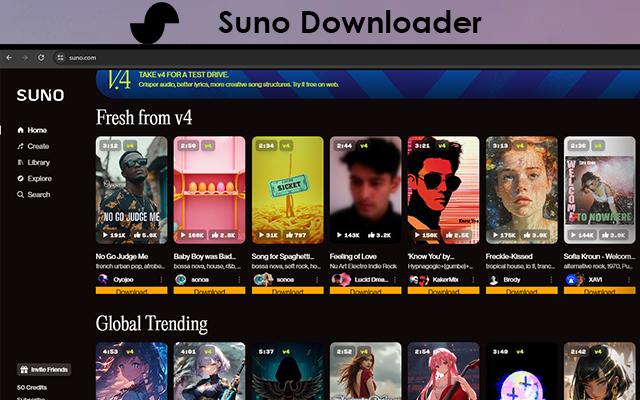Viewport: 640px width, 400px height.
Task: Play Song for Spaghetti via 31K play icon
Action: [x=261, y=235]
